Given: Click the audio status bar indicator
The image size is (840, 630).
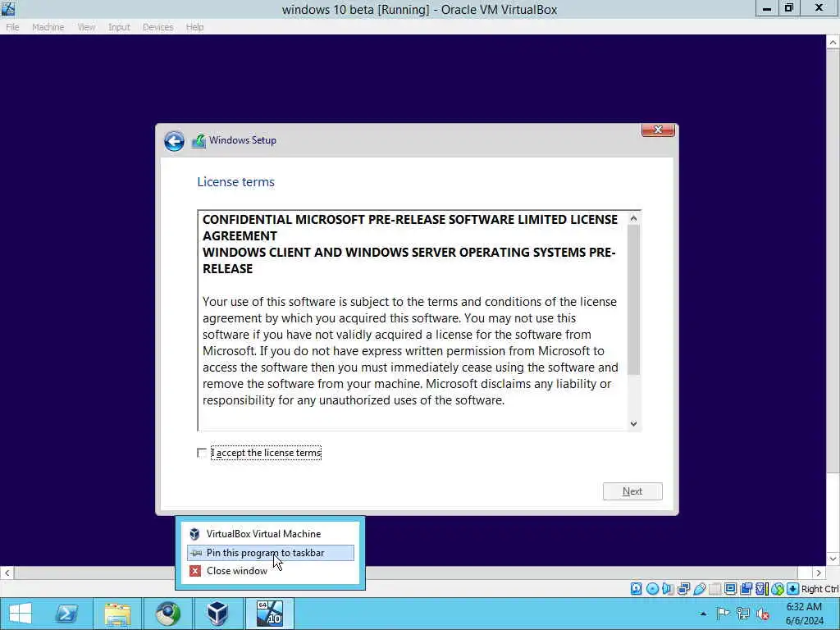Looking at the screenshot, I should [668, 589].
